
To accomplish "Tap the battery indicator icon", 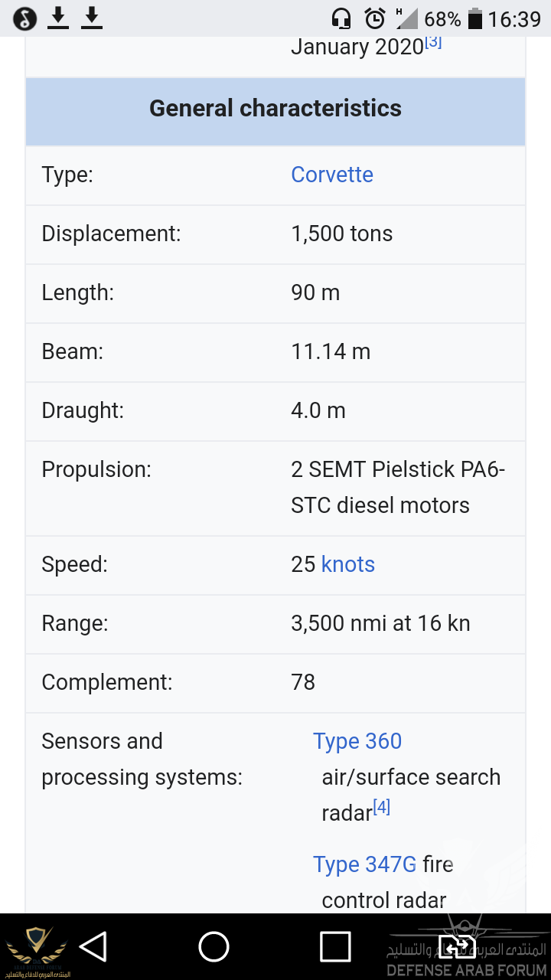I will pos(475,18).
